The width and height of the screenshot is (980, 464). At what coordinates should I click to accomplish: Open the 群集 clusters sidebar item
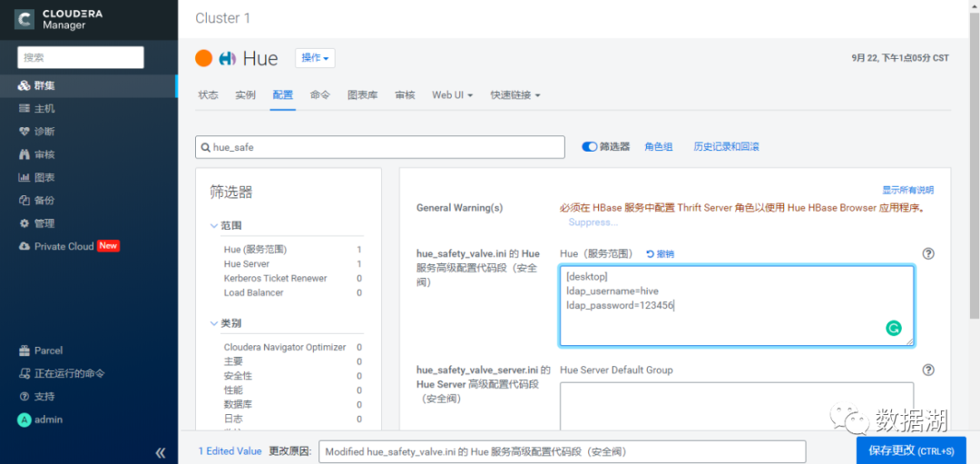point(89,85)
